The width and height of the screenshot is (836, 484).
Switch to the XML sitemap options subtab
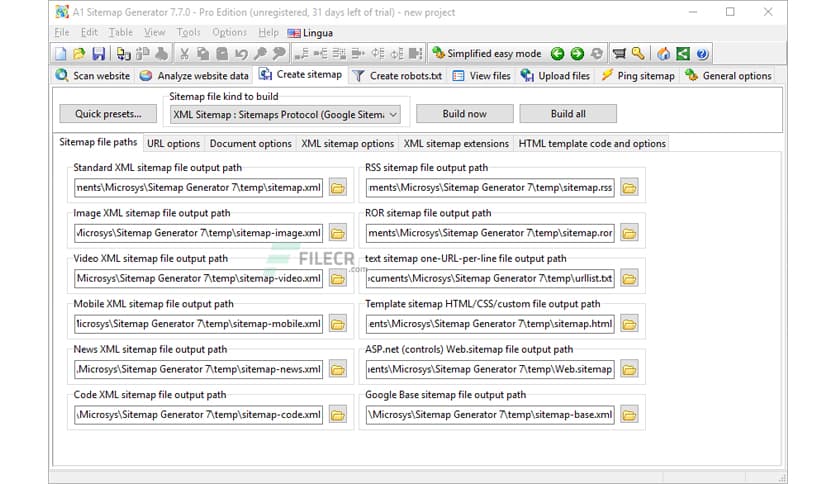click(348, 143)
